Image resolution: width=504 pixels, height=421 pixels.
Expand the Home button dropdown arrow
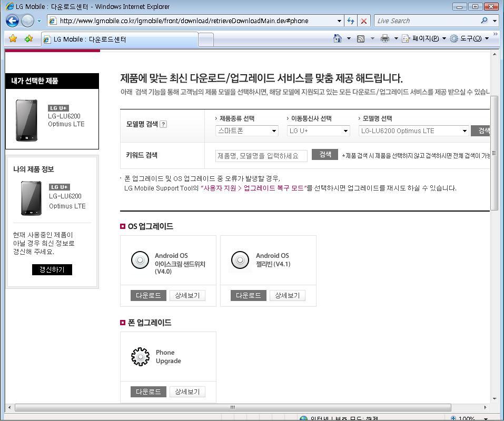pos(349,38)
